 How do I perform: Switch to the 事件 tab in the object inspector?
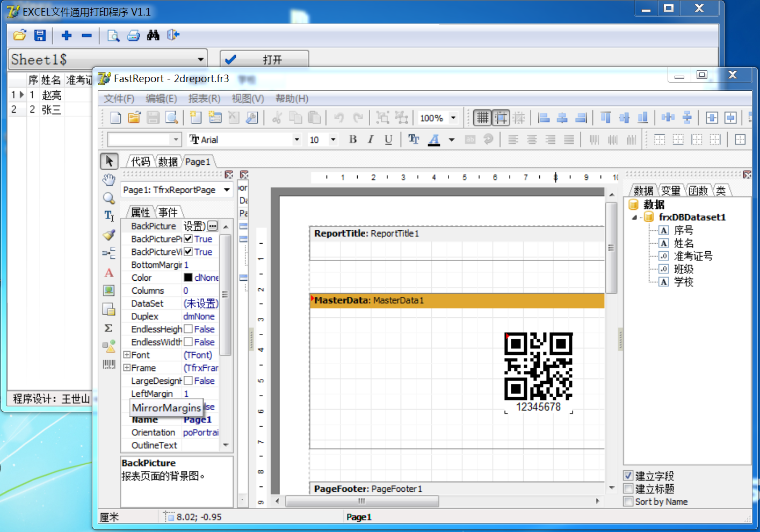tap(168, 213)
